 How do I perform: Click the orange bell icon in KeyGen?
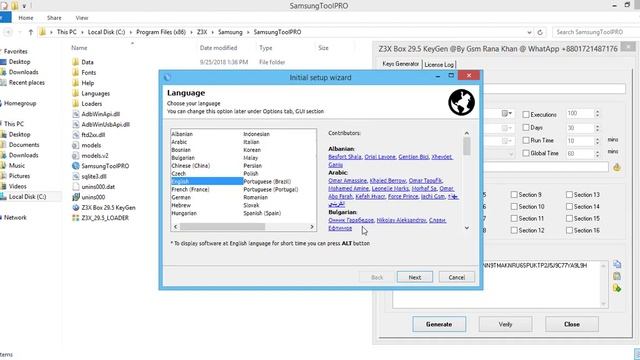[617, 167]
